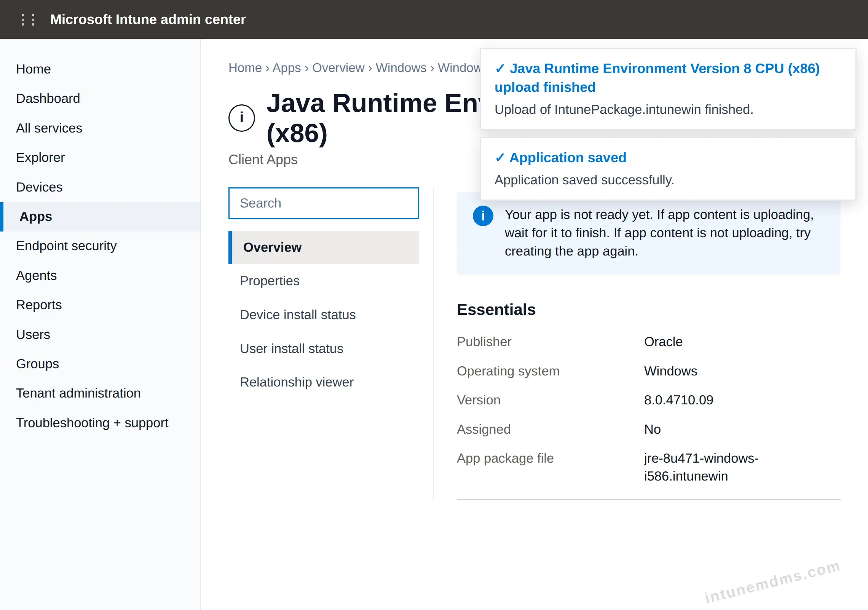Viewport: 868px width, 610px height.
Task: Click the Version label
Action: click(x=479, y=400)
